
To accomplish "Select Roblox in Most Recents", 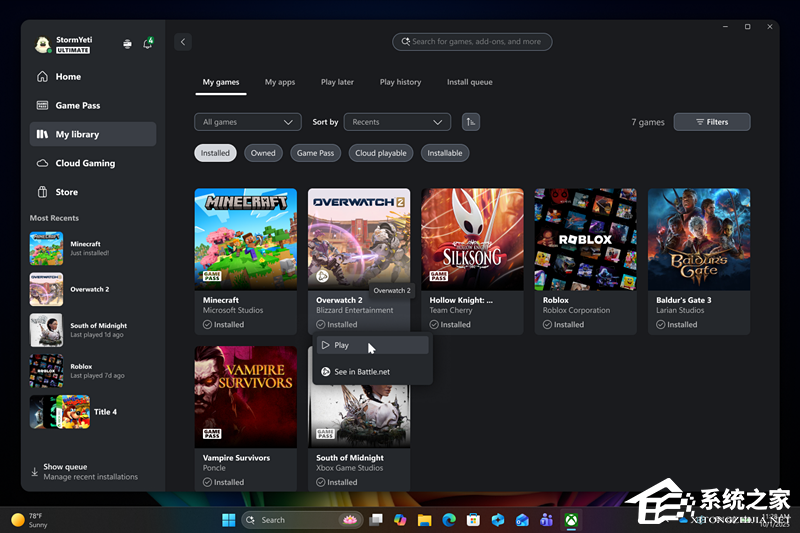I will click(92, 371).
